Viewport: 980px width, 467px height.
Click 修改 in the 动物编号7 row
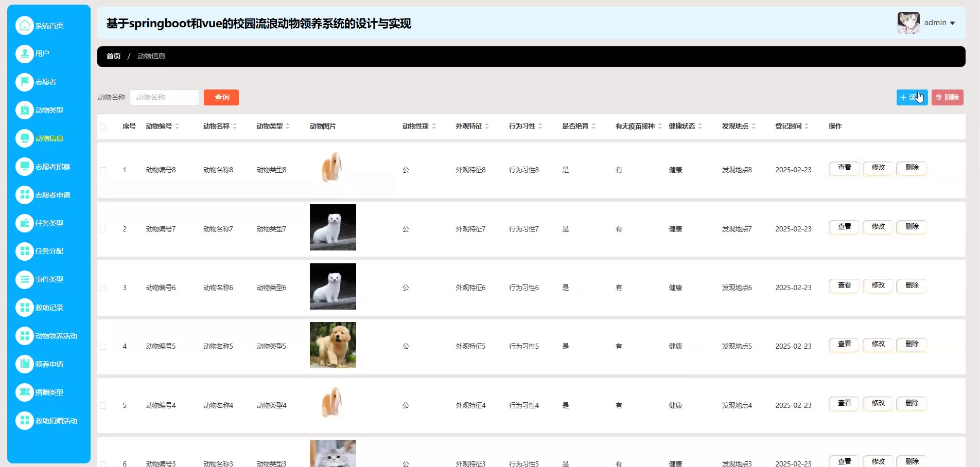[878, 227]
